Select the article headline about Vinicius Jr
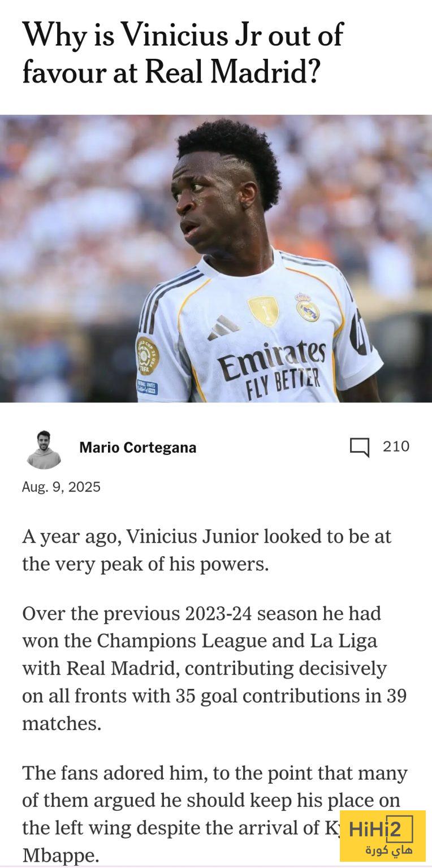 pyautogui.click(x=183, y=53)
